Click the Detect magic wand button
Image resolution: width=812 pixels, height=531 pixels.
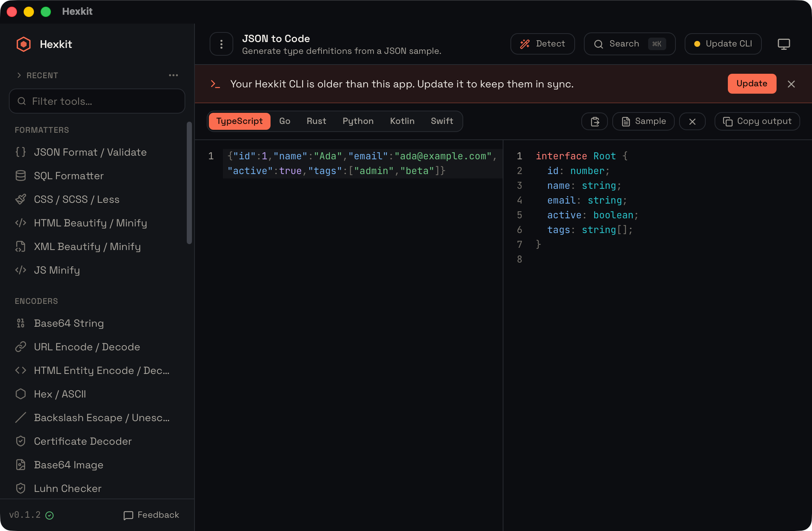[543, 44]
